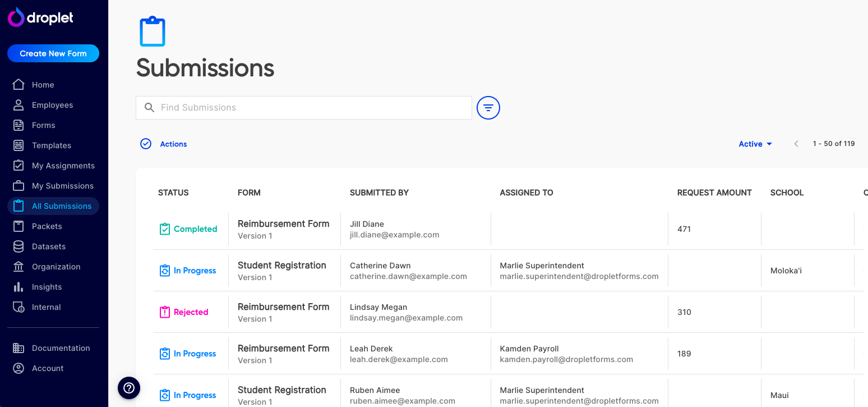Toggle the select-all check circle beside Actions
This screenshot has height=407, width=868.
tap(146, 144)
